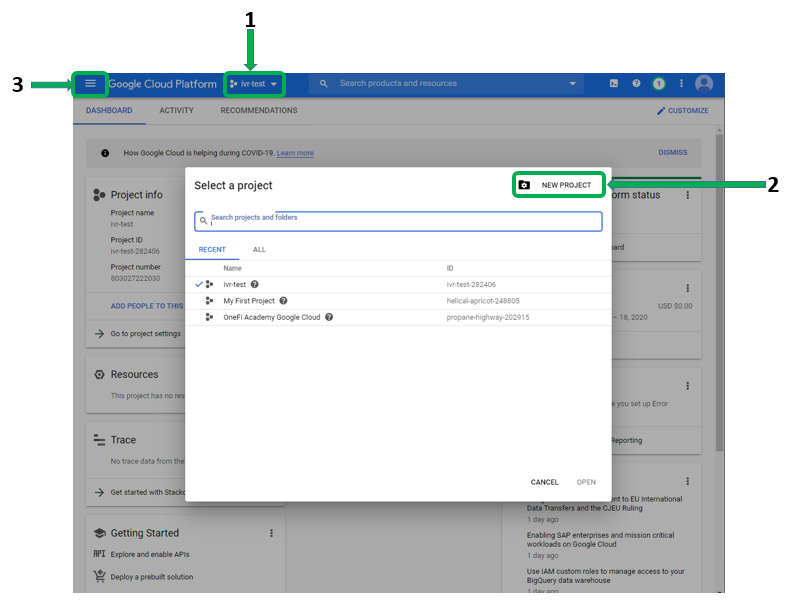The width and height of the screenshot is (795, 607).
Task: Switch to the Activity tab
Action: point(176,111)
